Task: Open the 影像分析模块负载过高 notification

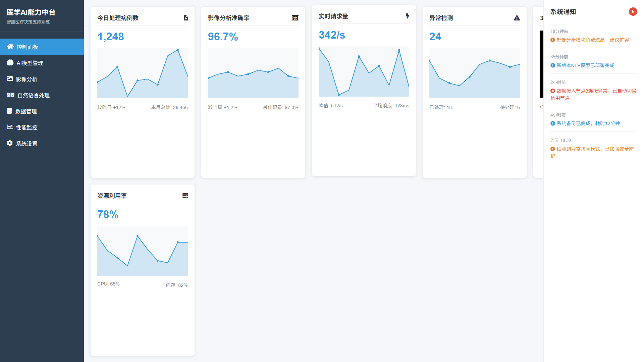Action: click(592, 40)
